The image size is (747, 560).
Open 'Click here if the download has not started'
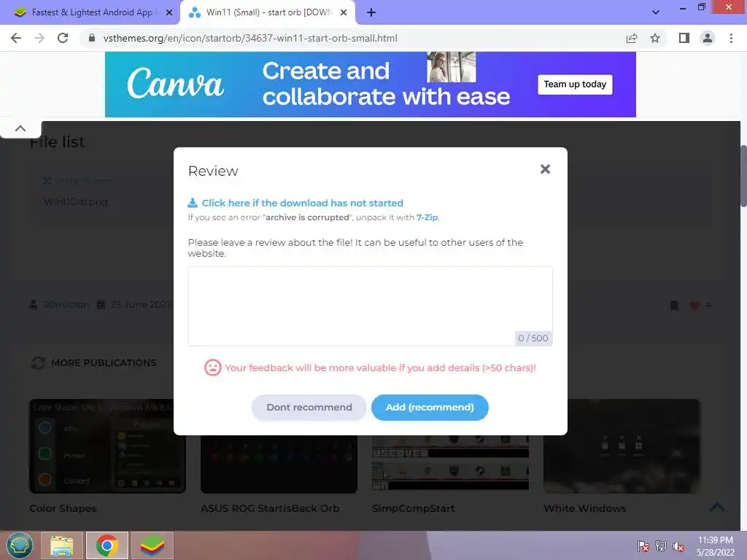pyautogui.click(x=303, y=203)
